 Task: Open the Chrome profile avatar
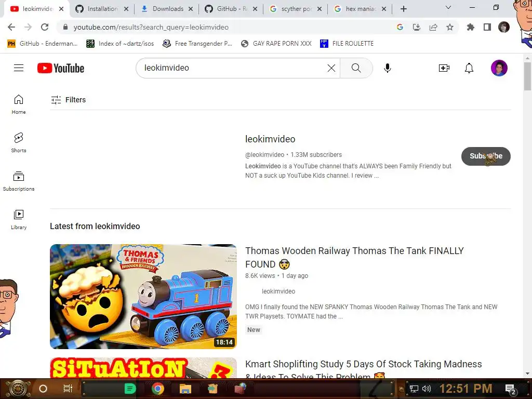pos(504,27)
